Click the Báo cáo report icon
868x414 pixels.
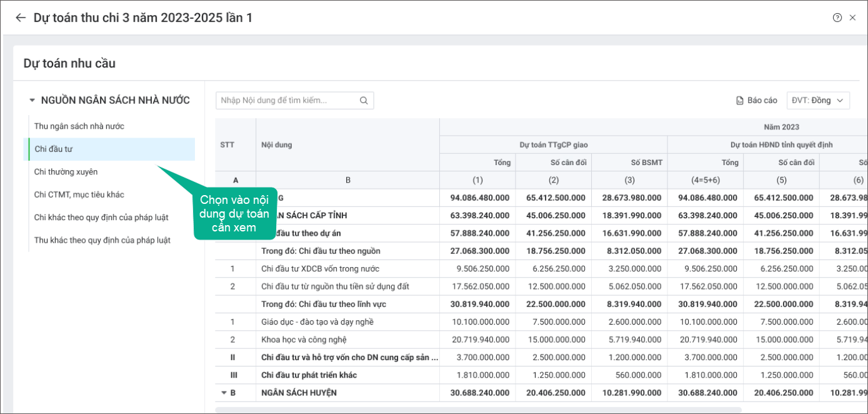(x=740, y=101)
